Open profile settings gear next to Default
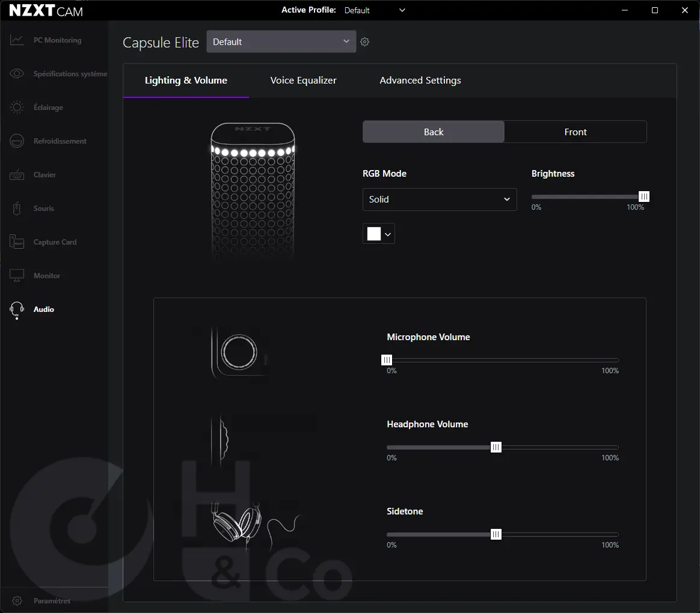This screenshot has width=700, height=613. (x=364, y=42)
